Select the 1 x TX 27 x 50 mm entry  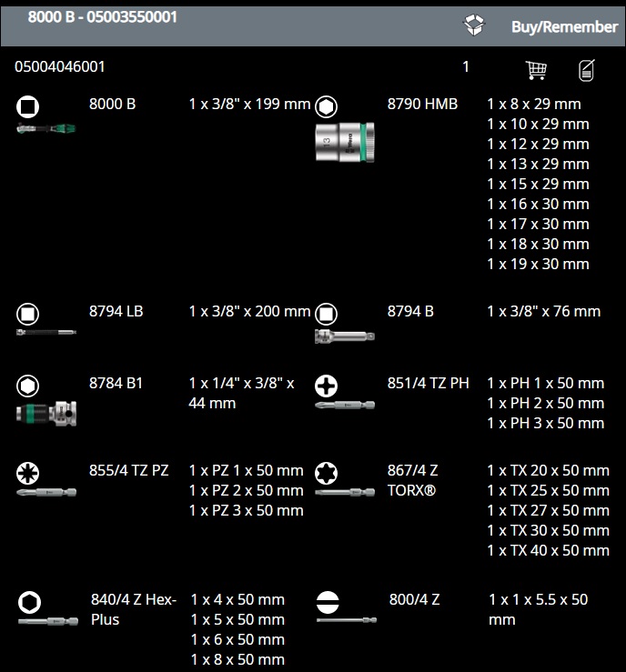pyautogui.click(x=549, y=510)
